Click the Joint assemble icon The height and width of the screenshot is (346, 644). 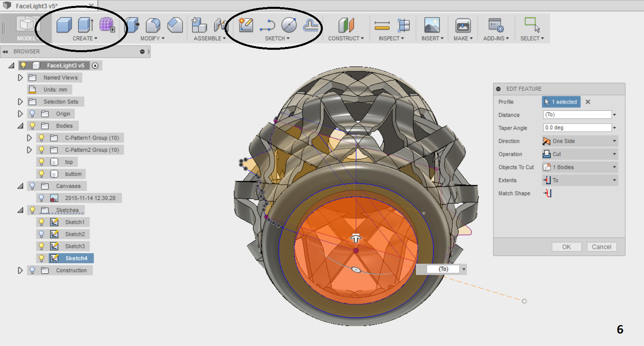220,25
